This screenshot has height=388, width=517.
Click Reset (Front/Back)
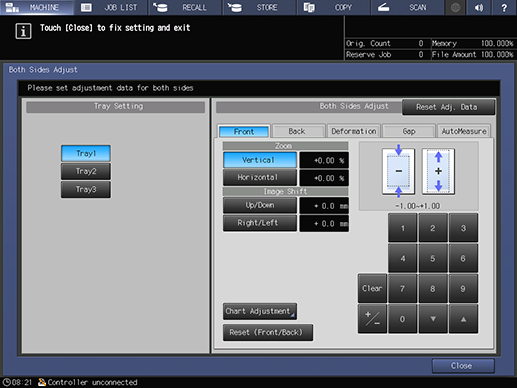click(x=268, y=332)
